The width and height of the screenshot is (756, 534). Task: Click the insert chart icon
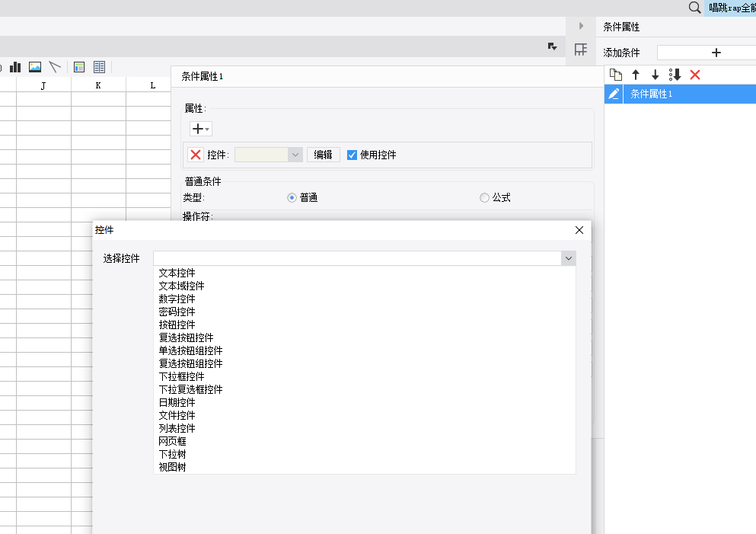15,67
